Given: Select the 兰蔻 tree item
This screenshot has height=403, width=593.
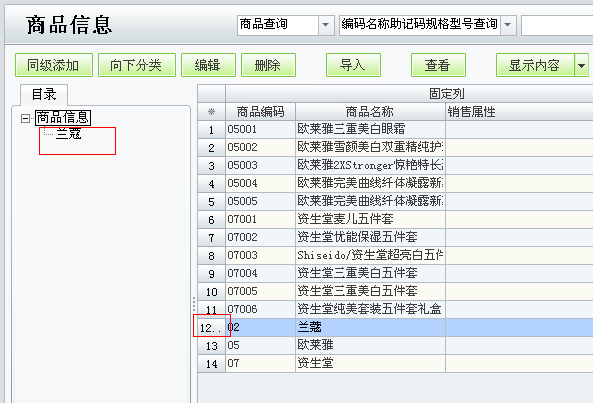Looking at the screenshot, I should tap(68, 133).
